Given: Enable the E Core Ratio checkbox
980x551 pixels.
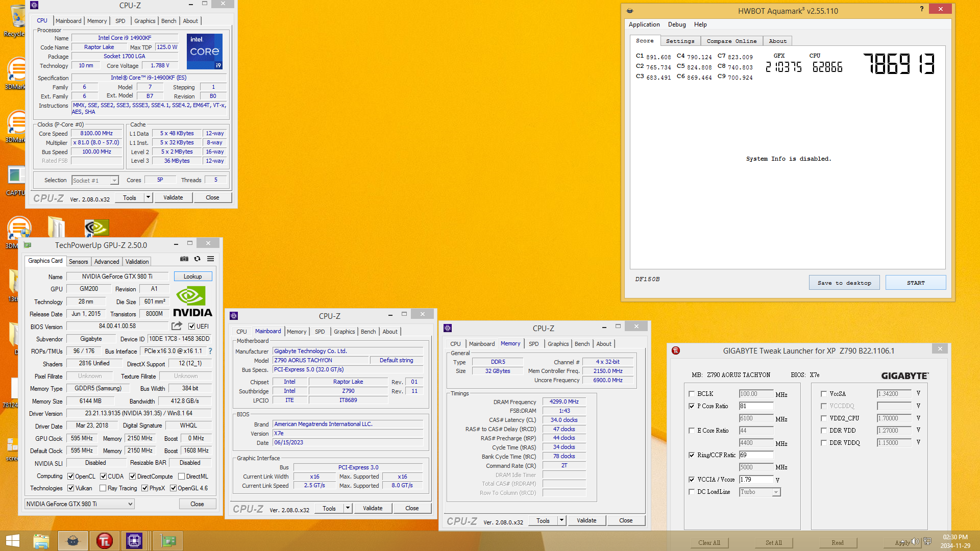Looking at the screenshot, I should coord(692,431).
